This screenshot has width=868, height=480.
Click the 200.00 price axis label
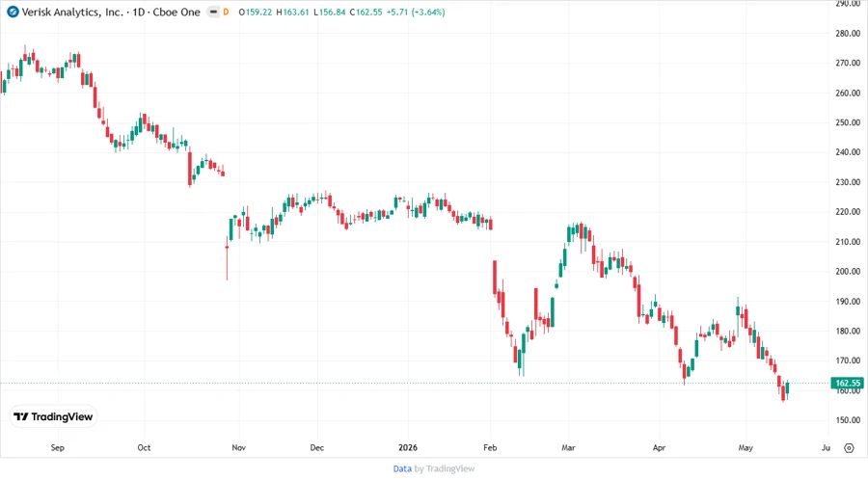848,272
